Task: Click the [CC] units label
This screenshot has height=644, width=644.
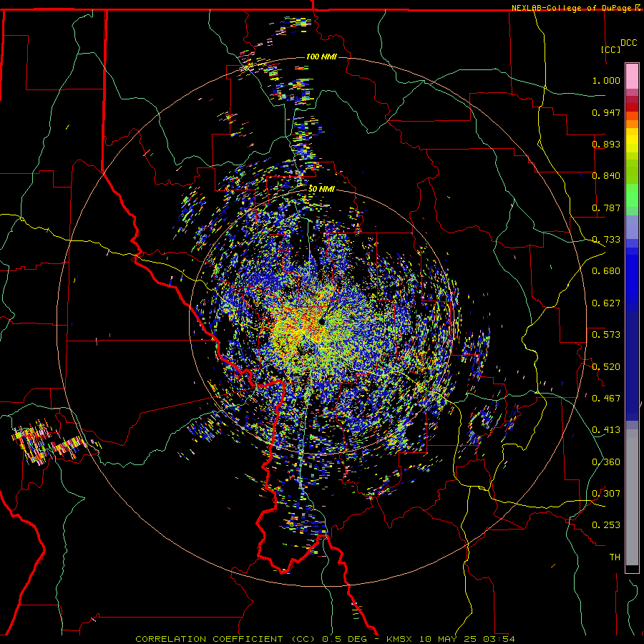Action: [x=610, y=49]
